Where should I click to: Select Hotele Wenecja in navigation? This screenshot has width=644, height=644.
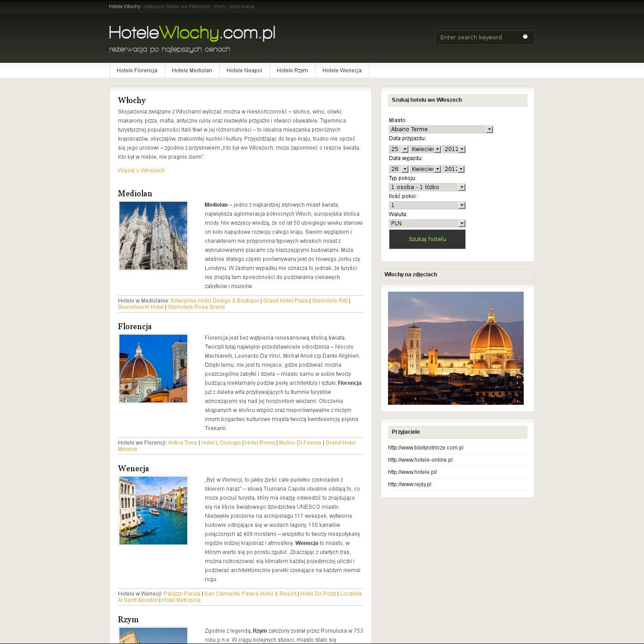pyautogui.click(x=342, y=71)
